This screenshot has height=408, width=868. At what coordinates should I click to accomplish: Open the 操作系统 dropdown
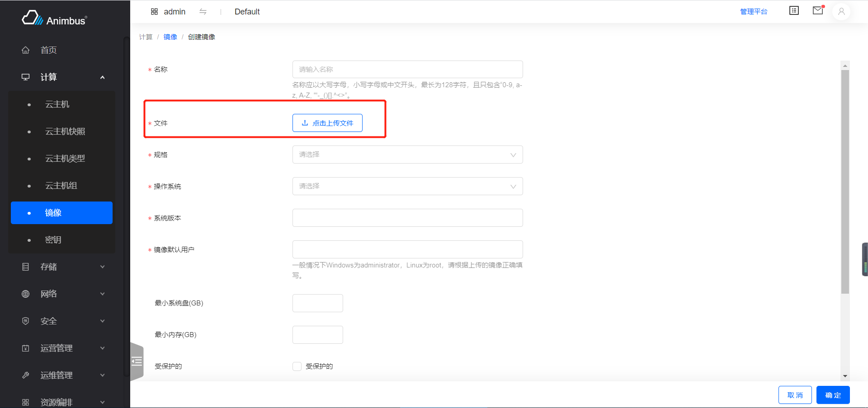pyautogui.click(x=407, y=186)
